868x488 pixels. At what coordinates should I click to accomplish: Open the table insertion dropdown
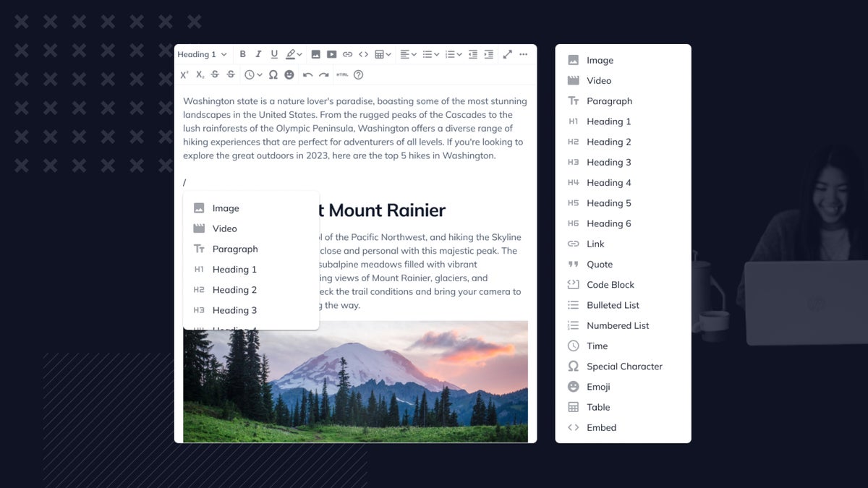click(x=382, y=54)
